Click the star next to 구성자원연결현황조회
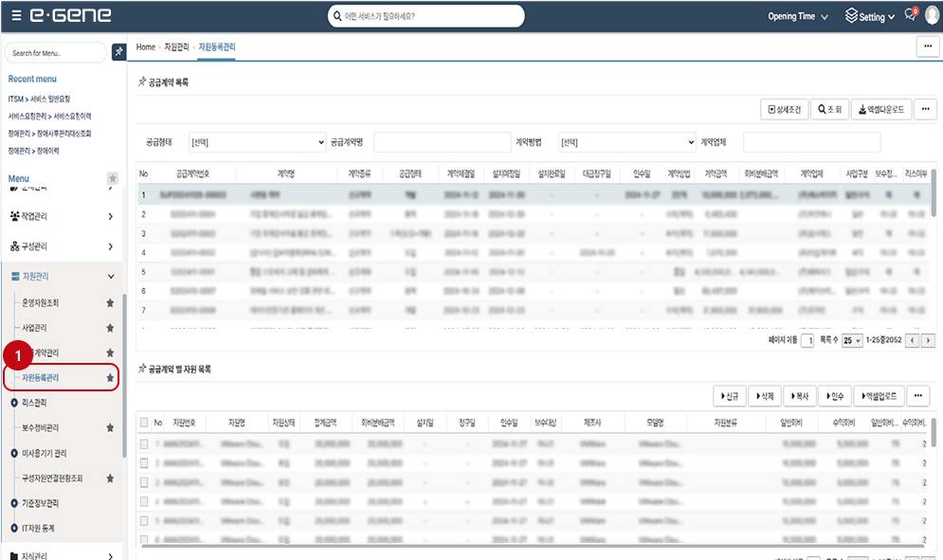943x560 pixels. (110, 479)
